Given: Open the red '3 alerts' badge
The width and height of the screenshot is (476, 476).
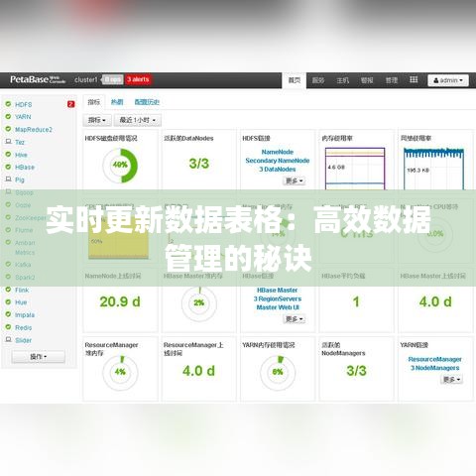Looking at the screenshot, I should (x=138, y=79).
